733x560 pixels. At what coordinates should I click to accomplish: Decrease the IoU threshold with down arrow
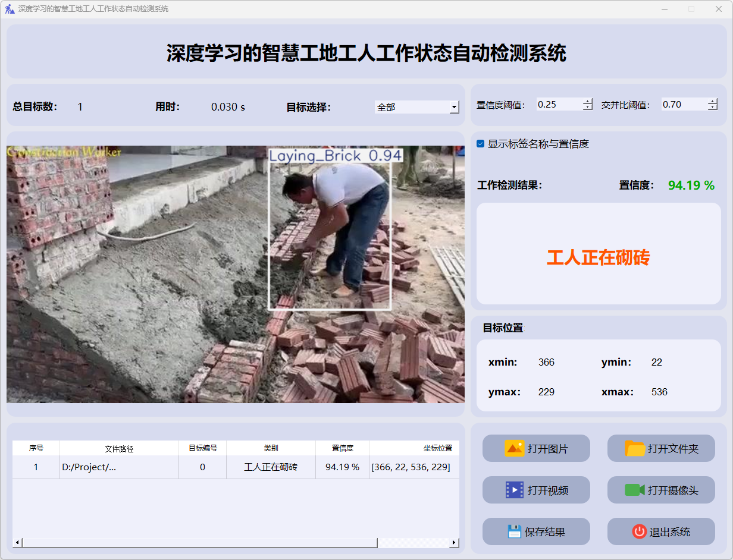coord(713,108)
